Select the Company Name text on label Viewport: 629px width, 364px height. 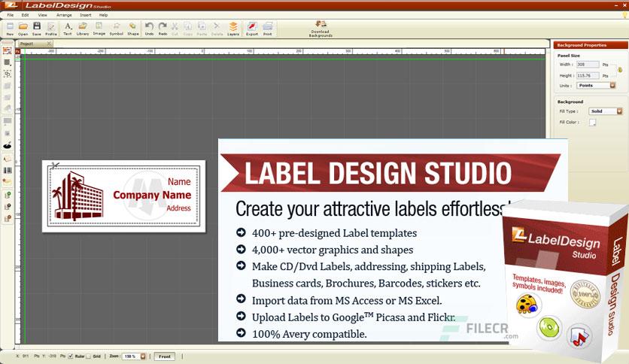pyautogui.click(x=152, y=196)
